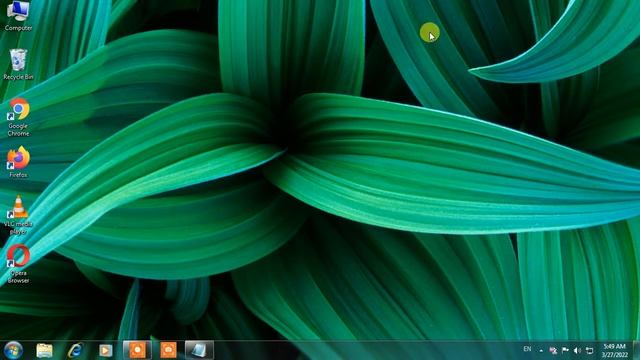
Task: Open Windows Media Player taskbar icon
Action: [x=106, y=350]
